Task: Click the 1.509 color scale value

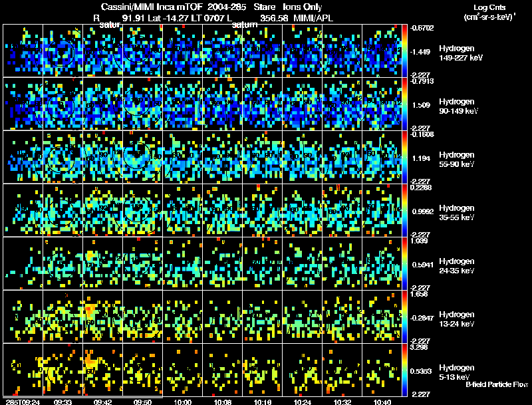Action: click(x=421, y=105)
